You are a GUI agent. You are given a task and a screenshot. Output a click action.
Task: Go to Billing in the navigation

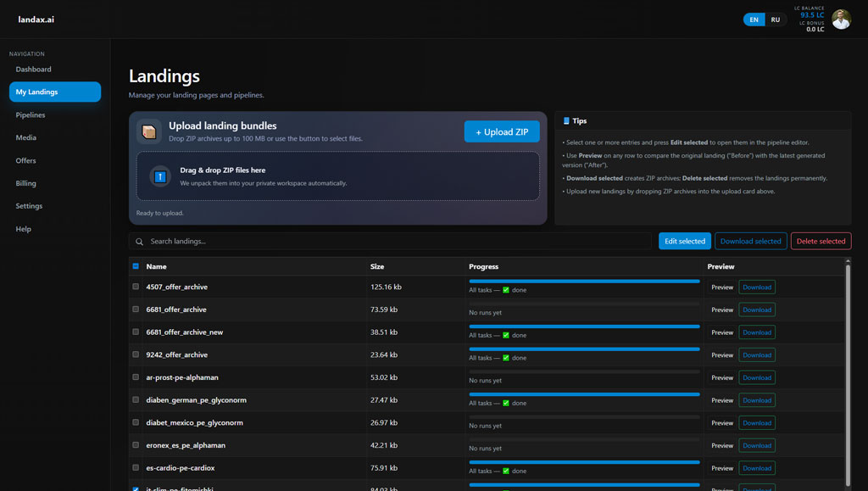tap(26, 183)
